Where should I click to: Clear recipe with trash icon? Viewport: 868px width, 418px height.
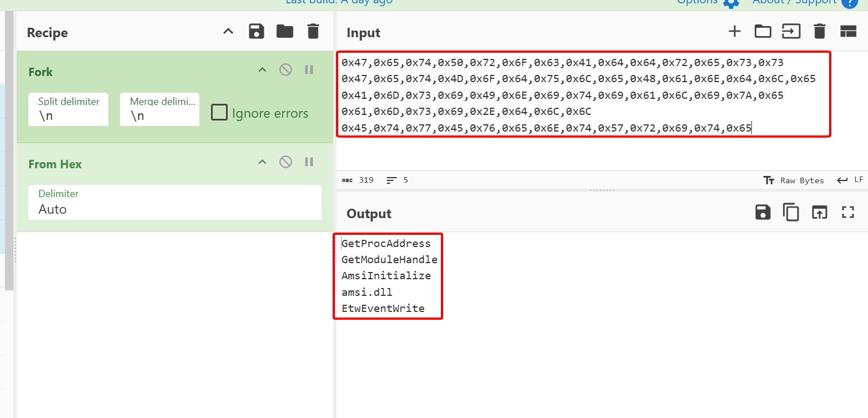pyautogui.click(x=313, y=32)
